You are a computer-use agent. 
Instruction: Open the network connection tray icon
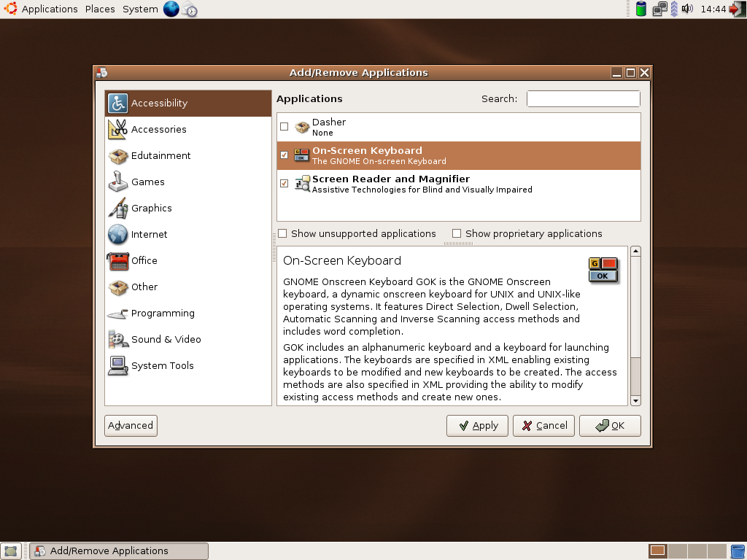659,9
